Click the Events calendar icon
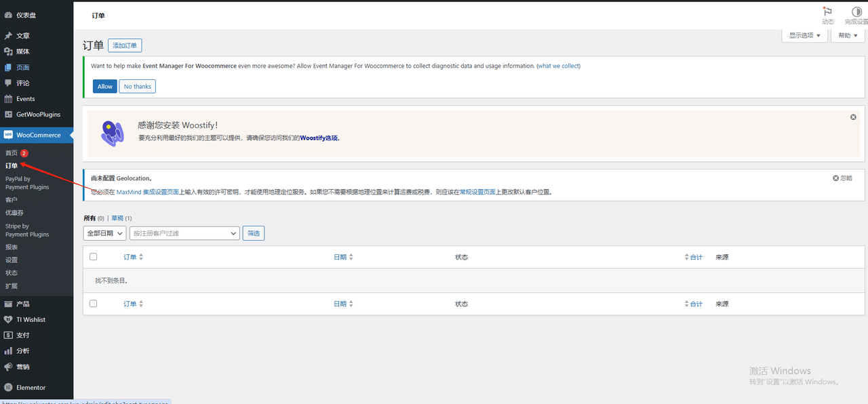 pos(8,99)
